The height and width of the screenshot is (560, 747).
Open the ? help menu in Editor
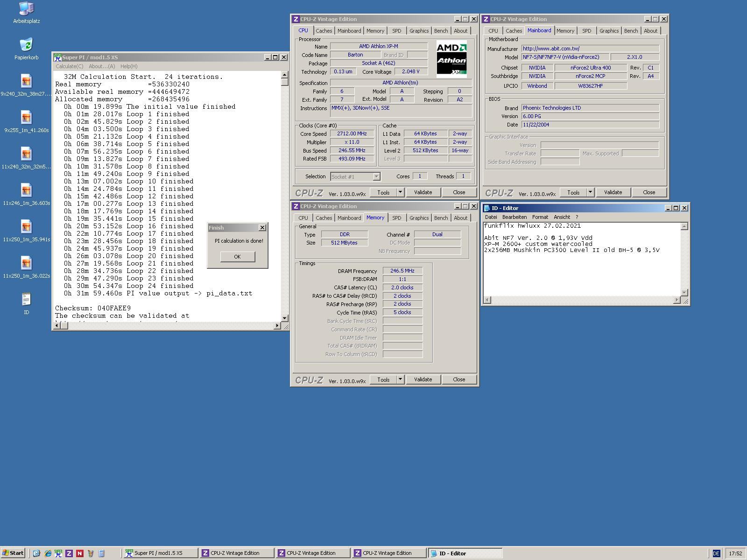[x=577, y=217]
